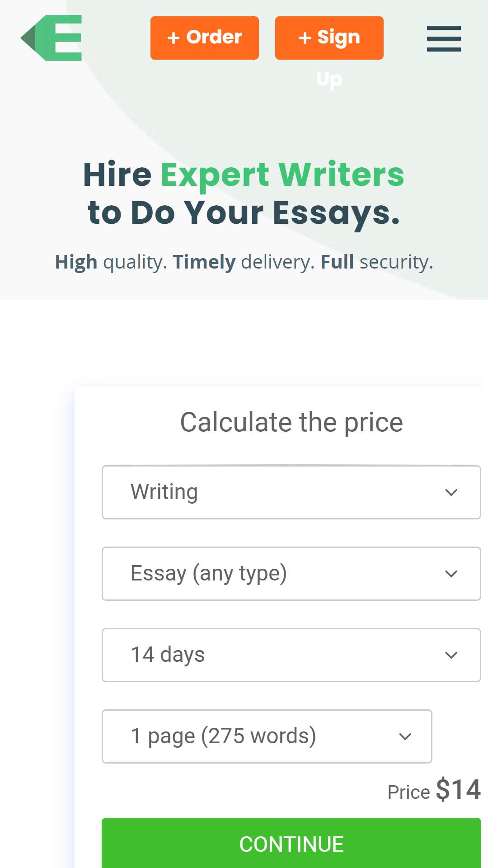Click the plus sign in Sign Up button
This screenshot has width=488, height=868.
(305, 38)
